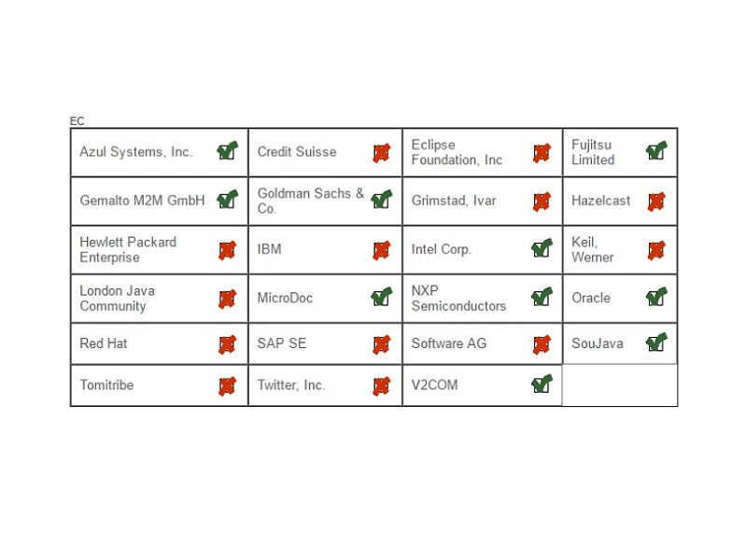Select the London Java Community cell text
This screenshot has height=560, width=746.
[x=117, y=299]
